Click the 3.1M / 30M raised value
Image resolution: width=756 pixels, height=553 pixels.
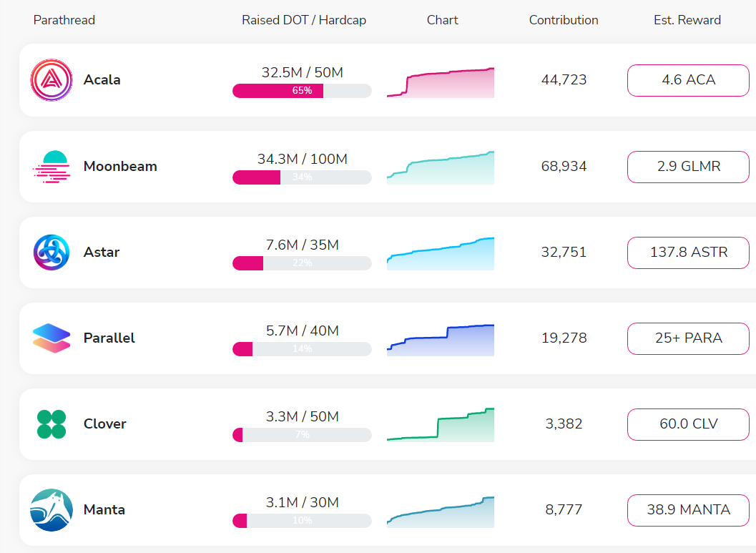point(303,503)
